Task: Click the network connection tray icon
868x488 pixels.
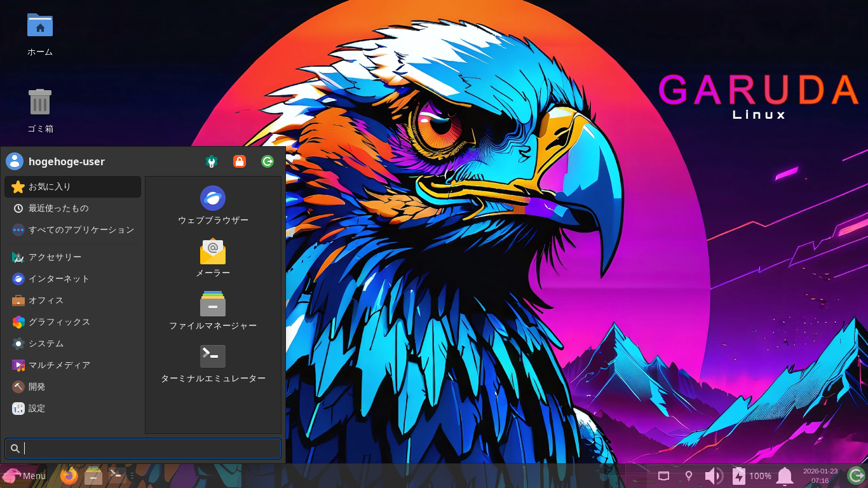Action: pyautogui.click(x=663, y=475)
